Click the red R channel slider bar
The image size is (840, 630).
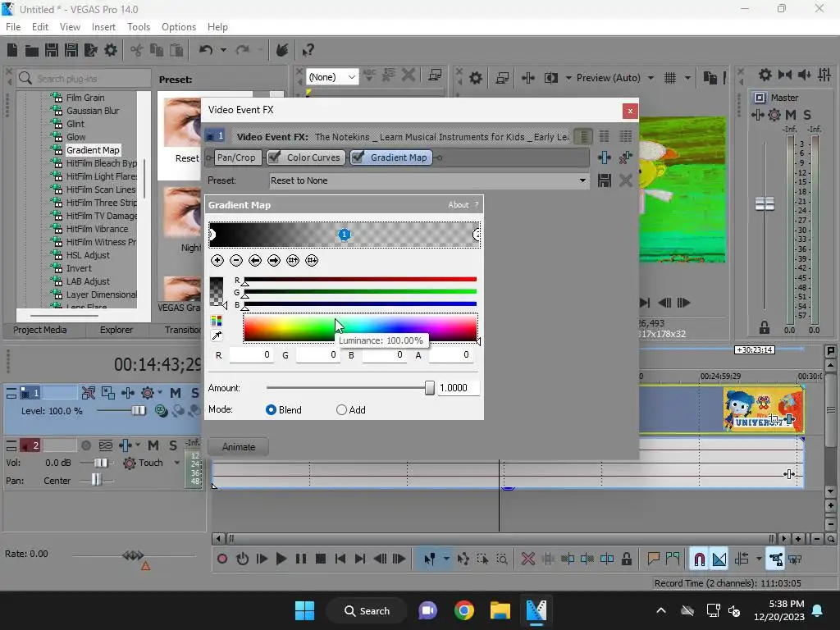click(x=360, y=279)
